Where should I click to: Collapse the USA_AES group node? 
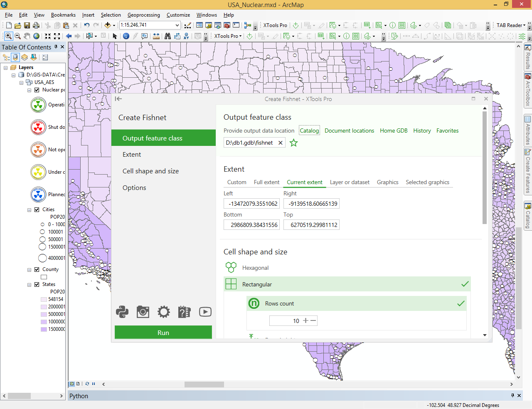pos(22,82)
